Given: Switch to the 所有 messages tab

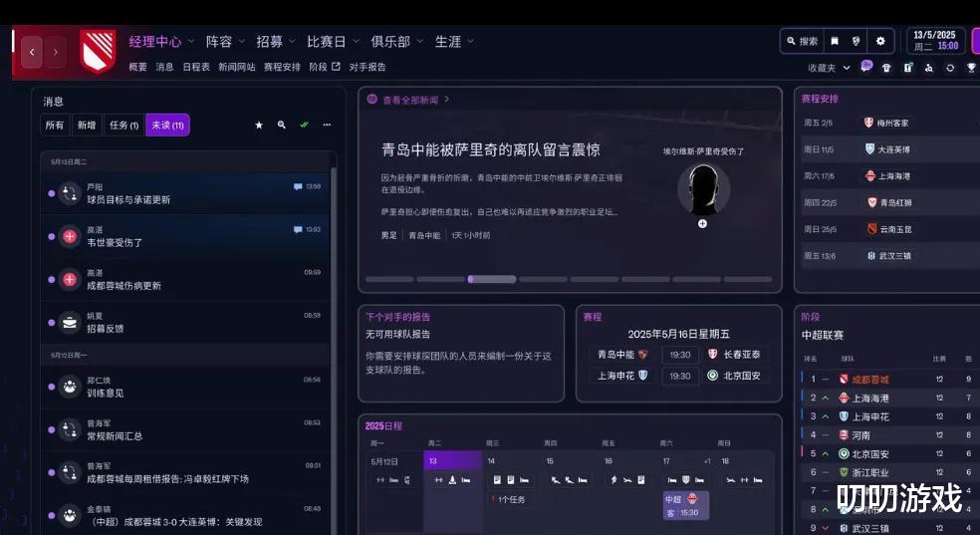Looking at the screenshot, I should pos(55,125).
